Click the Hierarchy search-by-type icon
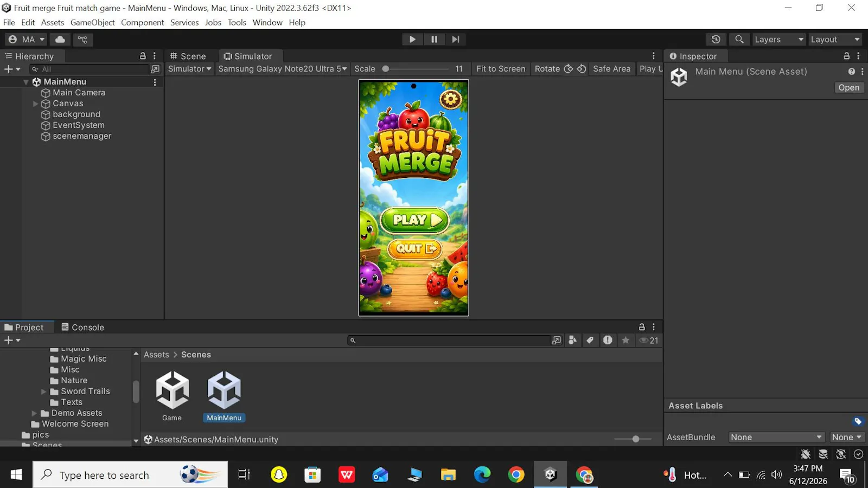Screen dimensions: 868x488 tap(155, 69)
